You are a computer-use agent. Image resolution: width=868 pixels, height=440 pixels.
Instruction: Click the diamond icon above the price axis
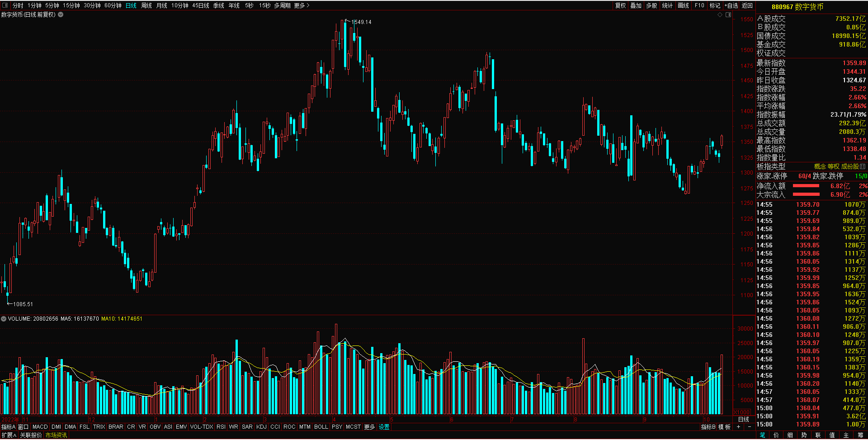(x=720, y=15)
